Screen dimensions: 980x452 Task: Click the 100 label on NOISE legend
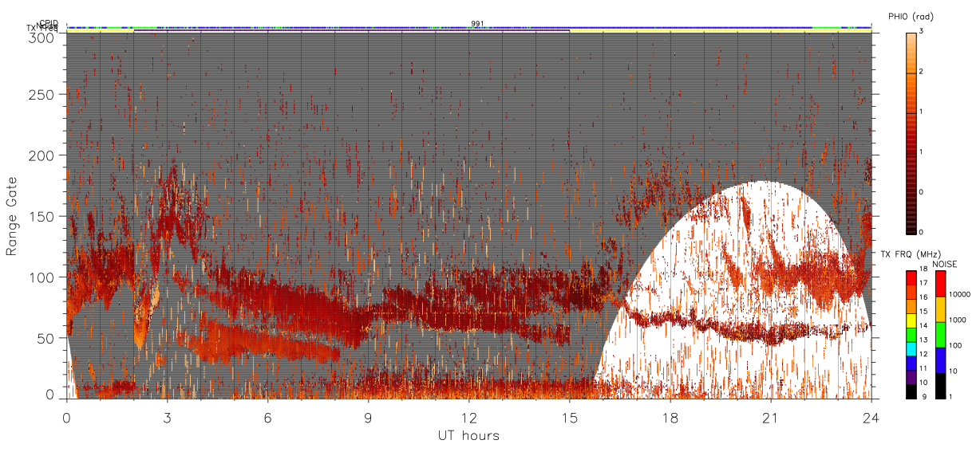point(955,346)
